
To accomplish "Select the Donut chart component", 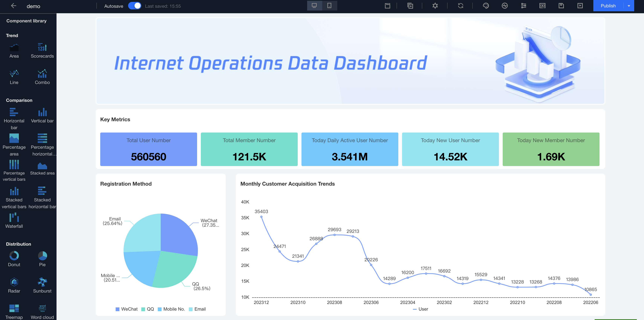I will click(x=14, y=259).
